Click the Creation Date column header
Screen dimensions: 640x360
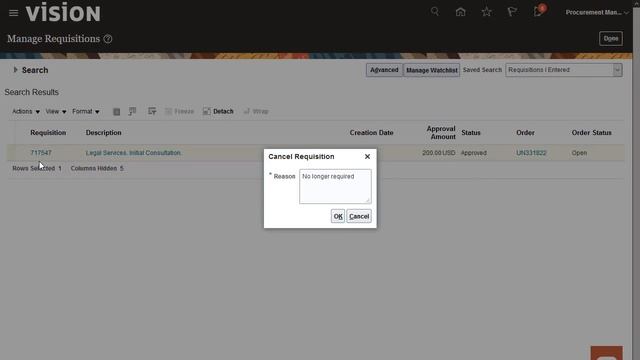click(371, 133)
